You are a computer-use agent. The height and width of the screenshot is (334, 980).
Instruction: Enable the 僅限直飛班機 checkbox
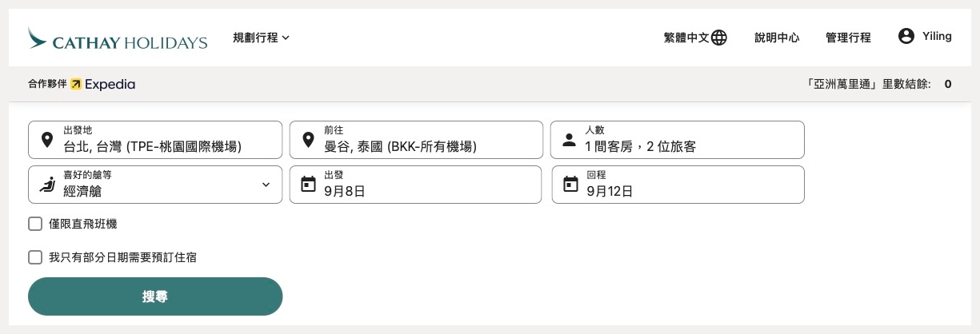35,224
